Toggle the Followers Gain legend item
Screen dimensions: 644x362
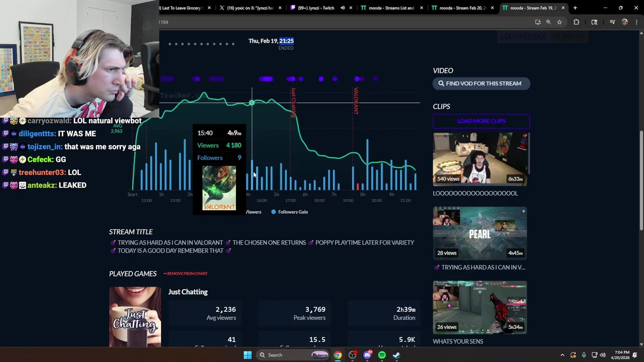tap(289, 212)
